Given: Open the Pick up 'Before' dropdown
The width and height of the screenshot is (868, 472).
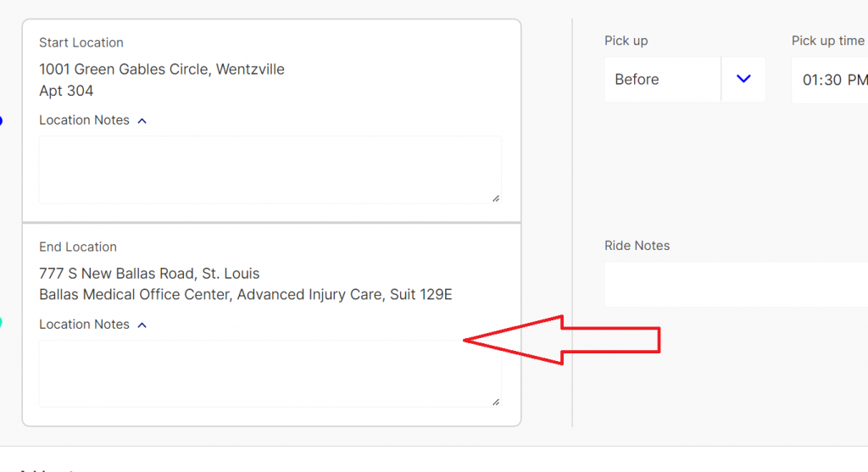Looking at the screenshot, I should click(x=663, y=80).
